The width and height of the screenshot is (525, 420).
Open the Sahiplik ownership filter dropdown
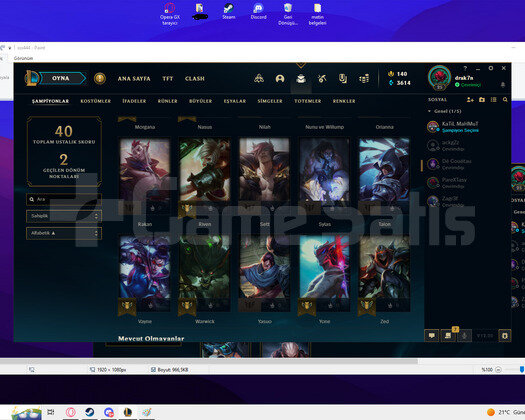coord(64,216)
